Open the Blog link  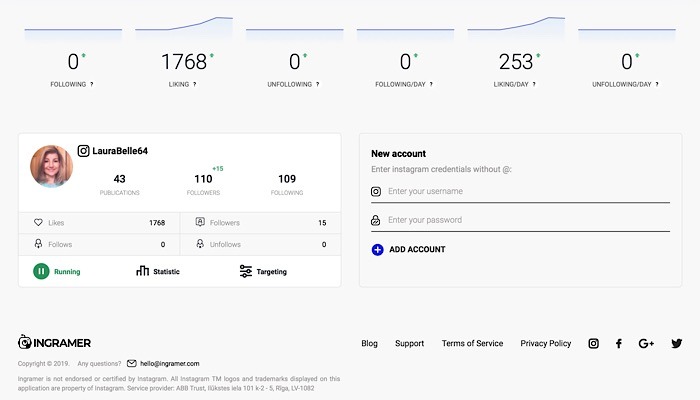click(x=369, y=343)
